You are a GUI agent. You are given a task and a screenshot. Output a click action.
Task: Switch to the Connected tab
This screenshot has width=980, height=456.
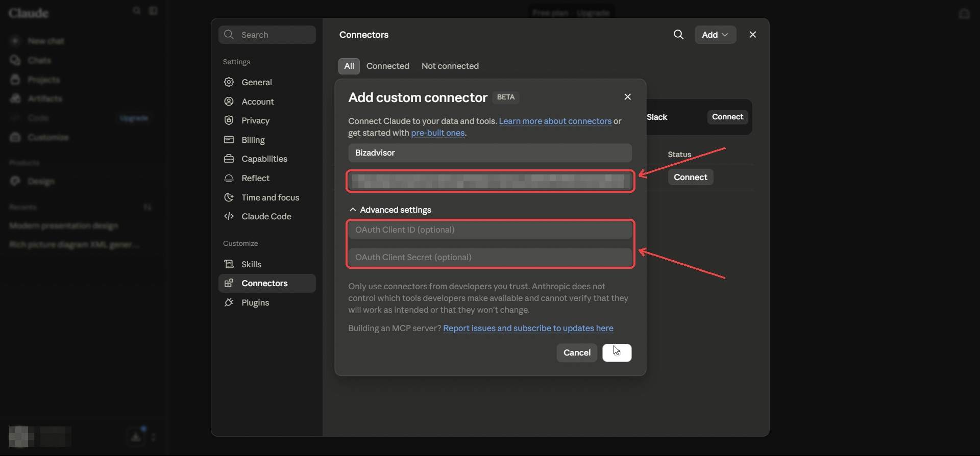click(388, 66)
